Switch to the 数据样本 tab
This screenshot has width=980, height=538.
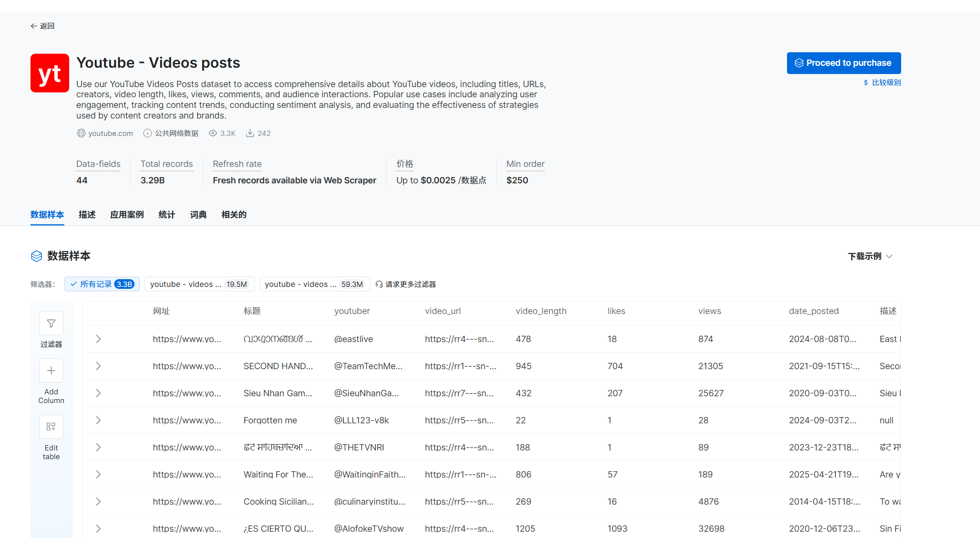(47, 215)
